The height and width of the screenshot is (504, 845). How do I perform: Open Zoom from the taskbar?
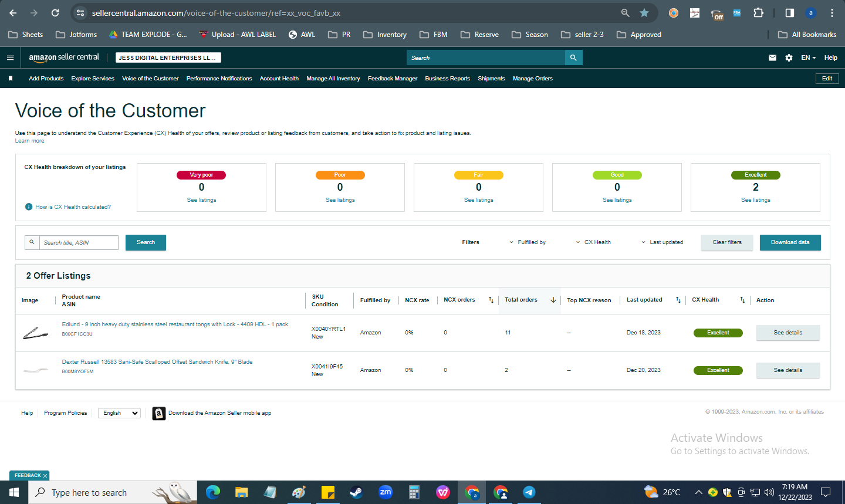[x=385, y=492]
